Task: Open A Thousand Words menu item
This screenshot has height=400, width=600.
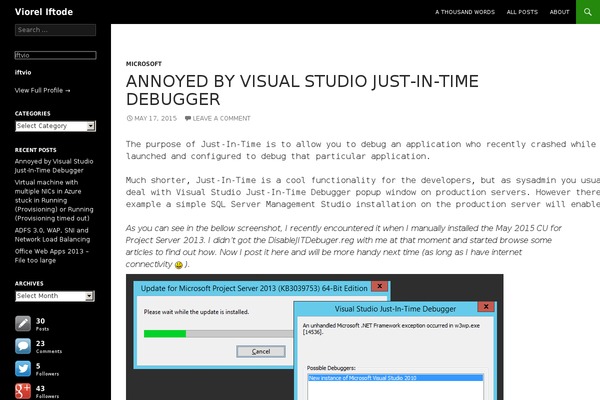Action: pos(465,12)
